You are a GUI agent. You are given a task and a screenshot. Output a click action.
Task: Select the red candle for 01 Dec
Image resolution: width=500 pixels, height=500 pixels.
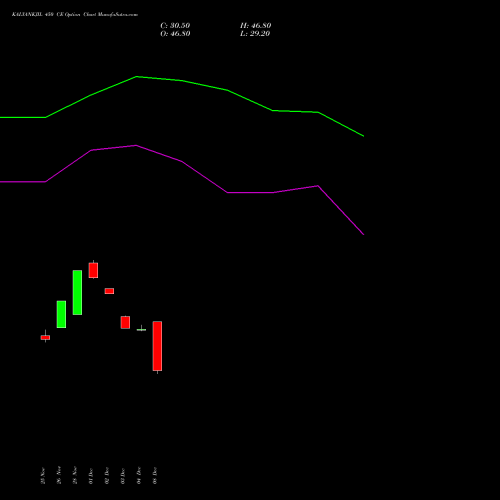[x=93, y=270]
